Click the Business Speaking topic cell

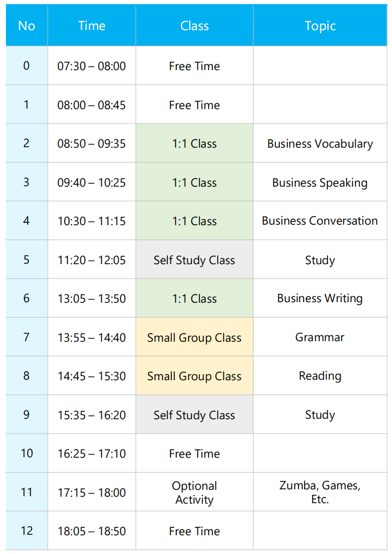[320, 182]
